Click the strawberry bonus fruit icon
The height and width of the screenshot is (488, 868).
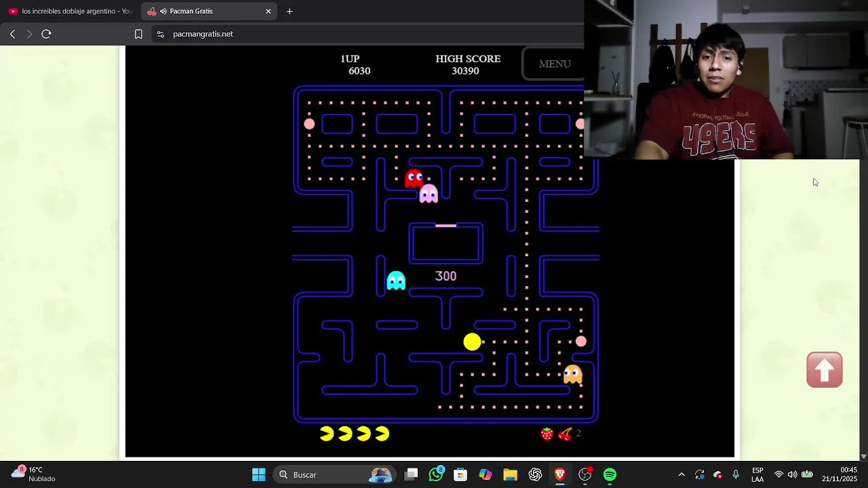(x=547, y=434)
